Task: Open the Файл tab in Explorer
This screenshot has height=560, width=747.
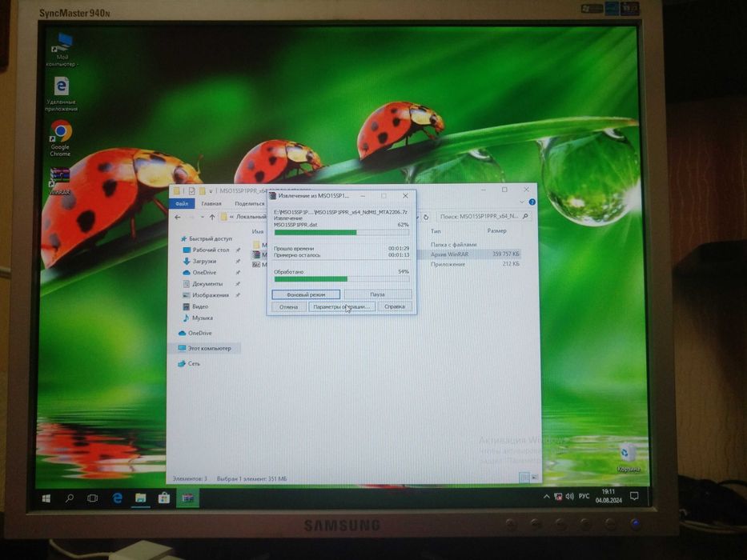Action: tap(182, 203)
